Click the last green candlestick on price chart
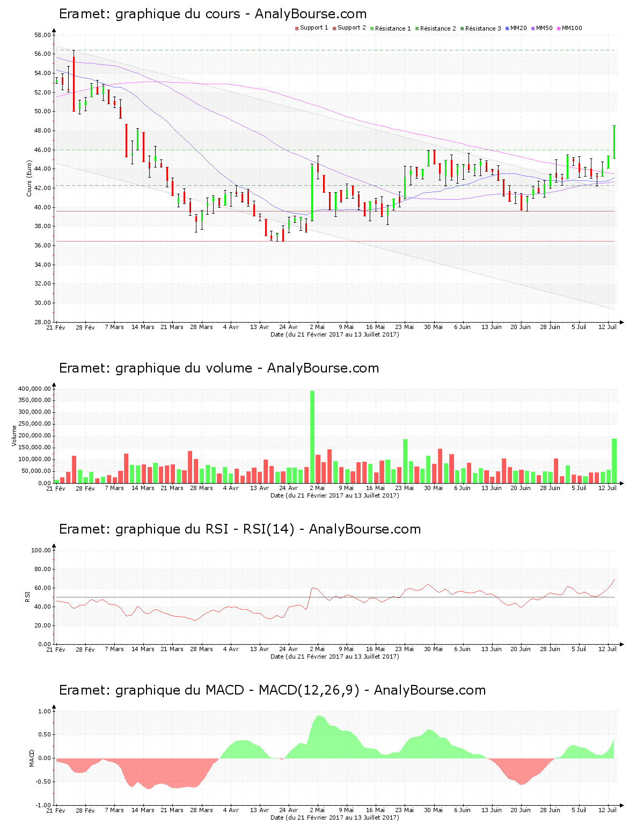The height and width of the screenshot is (832, 644). tap(614, 142)
